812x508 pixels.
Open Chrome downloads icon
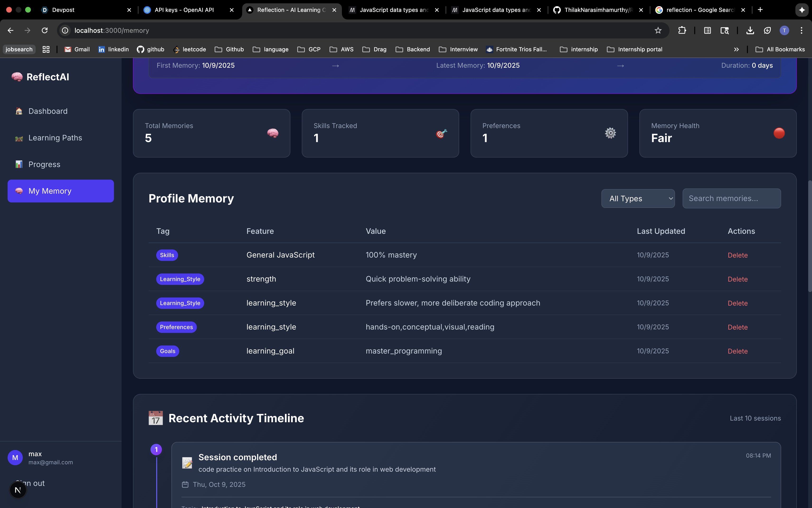click(750, 31)
